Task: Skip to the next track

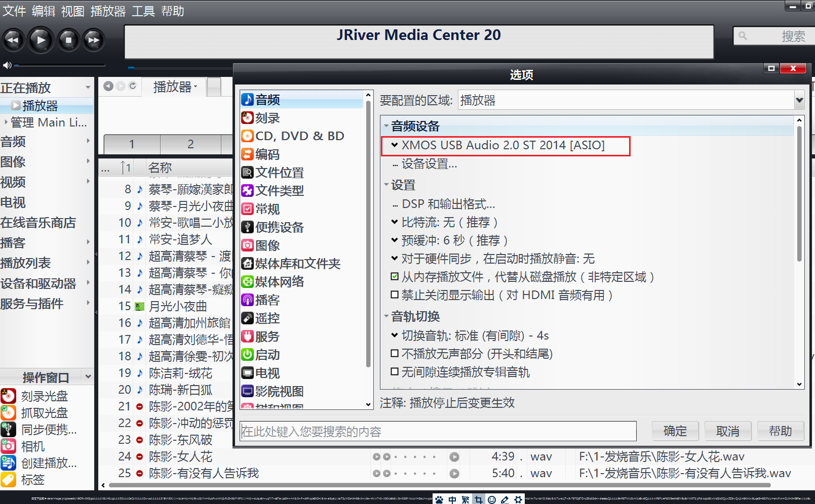Action: point(94,40)
